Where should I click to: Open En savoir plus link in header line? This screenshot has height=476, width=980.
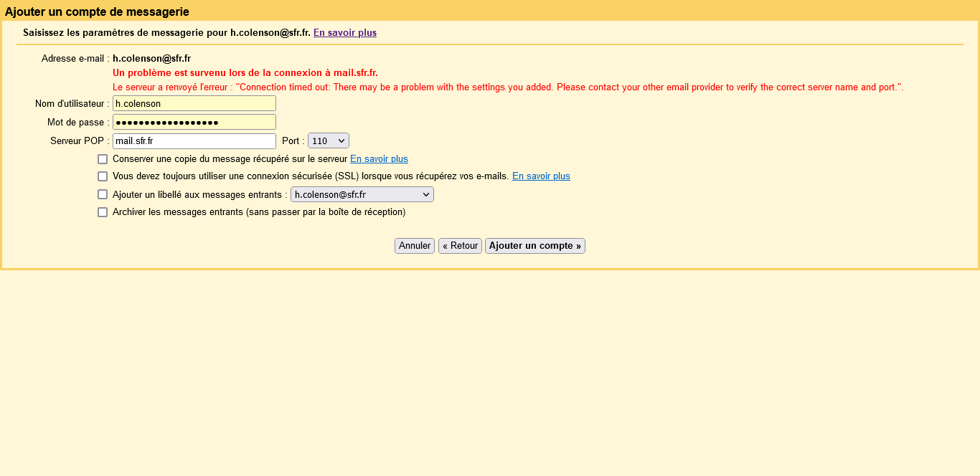point(345,33)
